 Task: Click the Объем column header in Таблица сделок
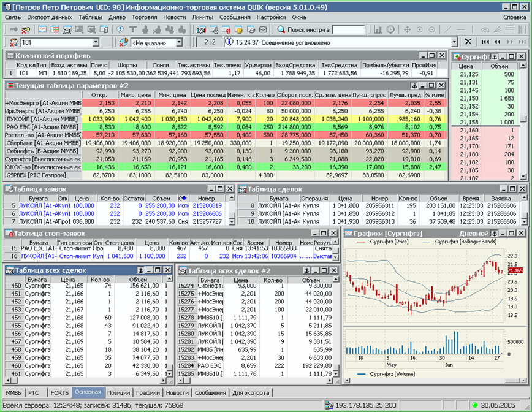pyautogui.click(x=438, y=199)
